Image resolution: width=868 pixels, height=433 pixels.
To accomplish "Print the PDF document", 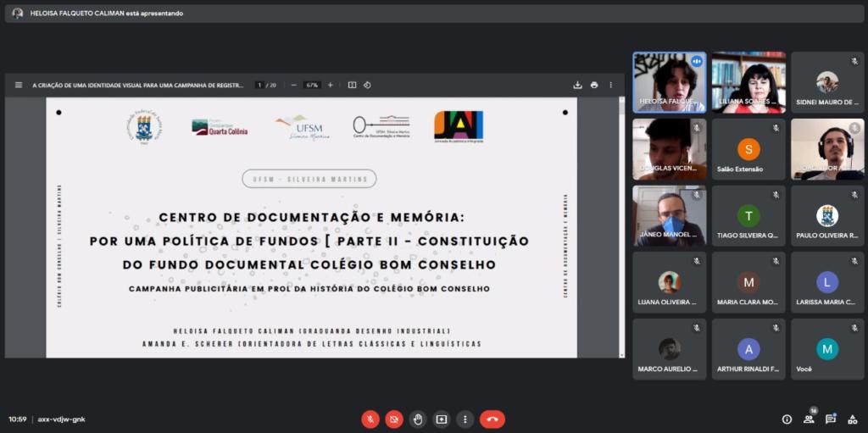I will click(x=594, y=85).
